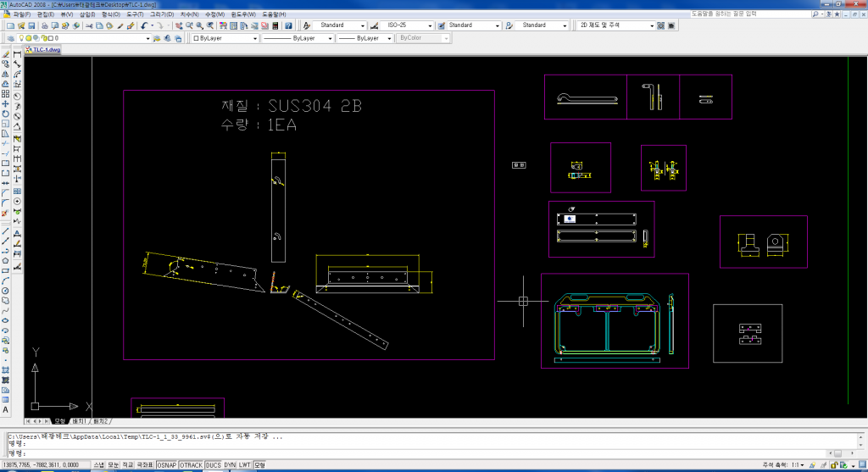This screenshot has height=472, width=868.
Task: Open the 편집(E) menu
Action: pyautogui.click(x=46, y=14)
